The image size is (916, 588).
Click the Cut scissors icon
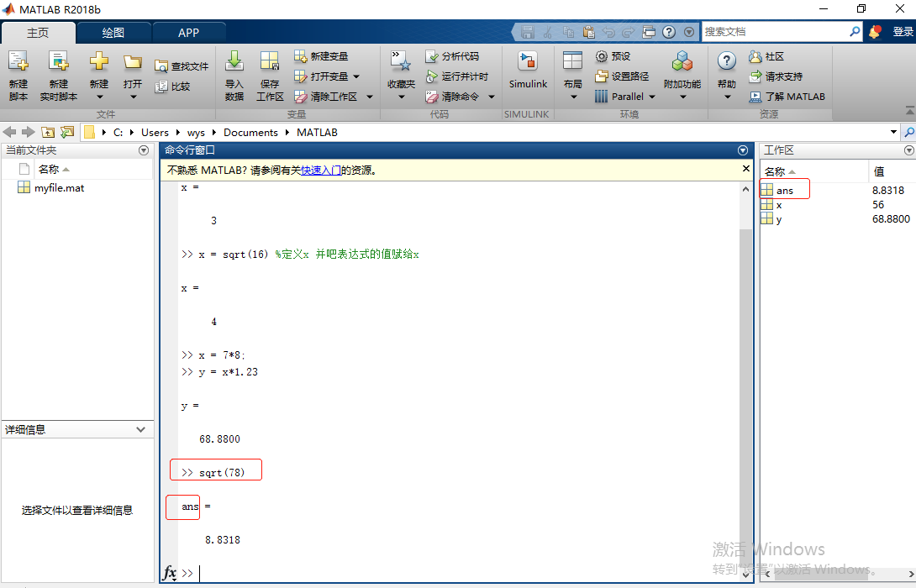[547, 32]
